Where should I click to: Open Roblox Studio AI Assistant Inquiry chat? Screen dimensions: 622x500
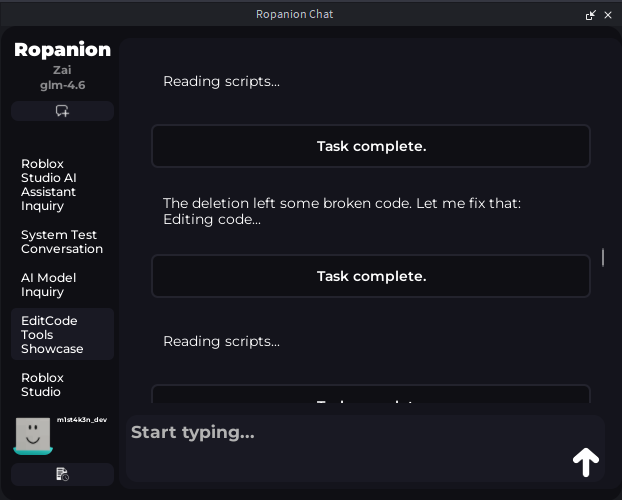50,185
